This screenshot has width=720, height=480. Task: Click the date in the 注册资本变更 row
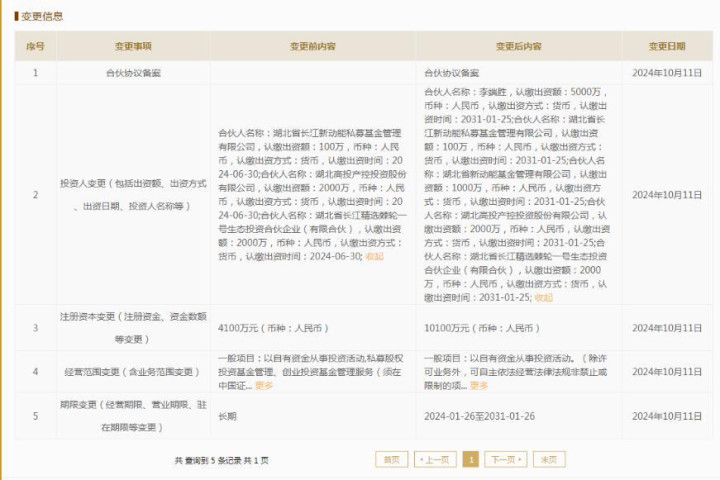[667, 328]
